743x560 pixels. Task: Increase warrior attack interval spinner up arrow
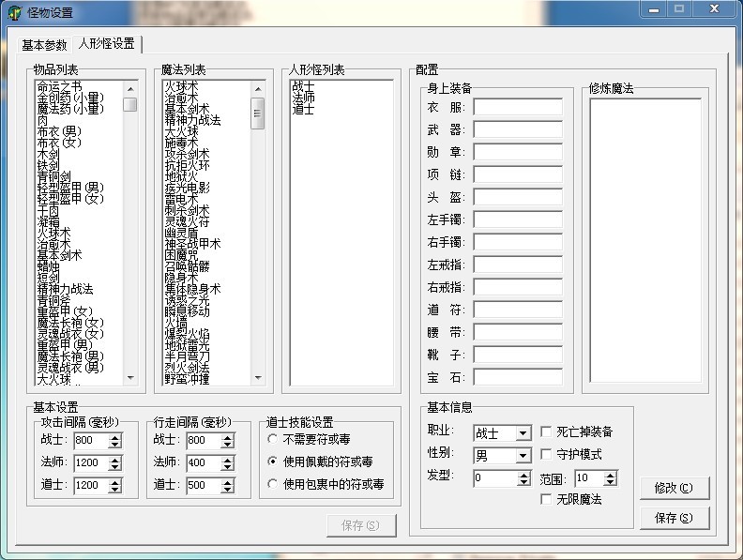115,436
